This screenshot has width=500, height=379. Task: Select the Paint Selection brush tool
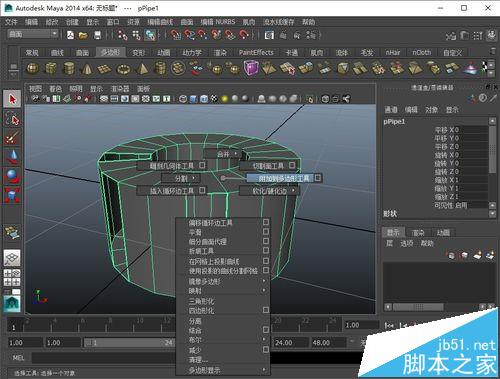pos(12,137)
